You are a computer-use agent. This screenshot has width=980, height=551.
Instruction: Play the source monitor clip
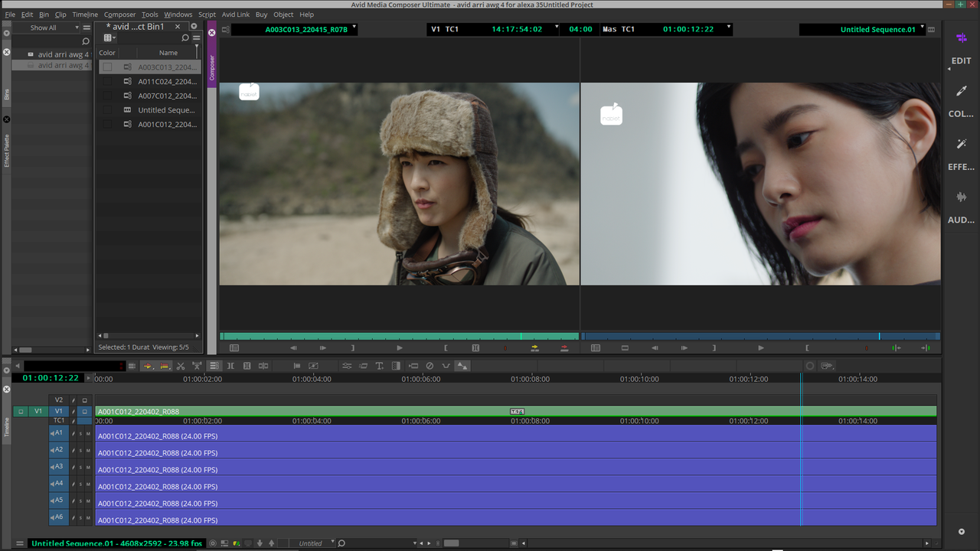tap(399, 348)
